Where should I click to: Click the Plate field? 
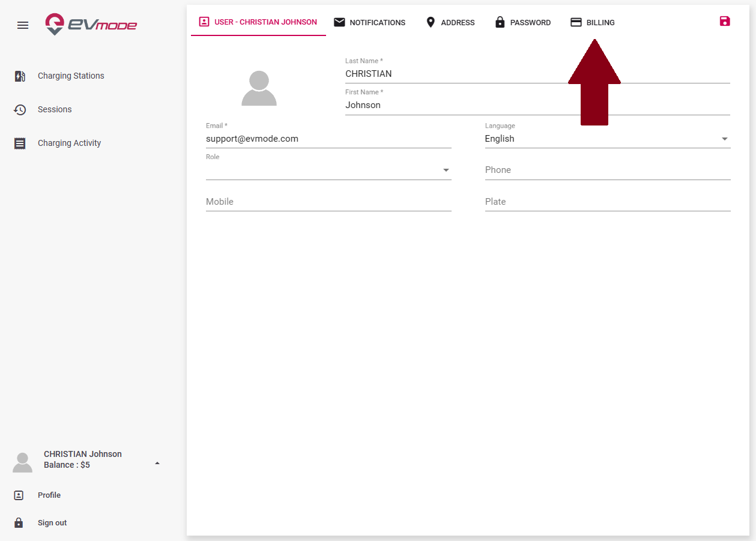608,202
